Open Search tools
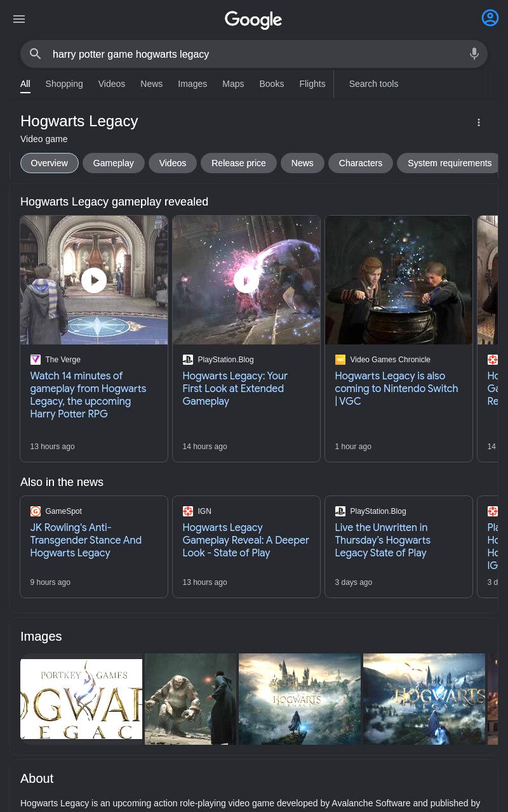This screenshot has width=508, height=812. click(x=373, y=84)
